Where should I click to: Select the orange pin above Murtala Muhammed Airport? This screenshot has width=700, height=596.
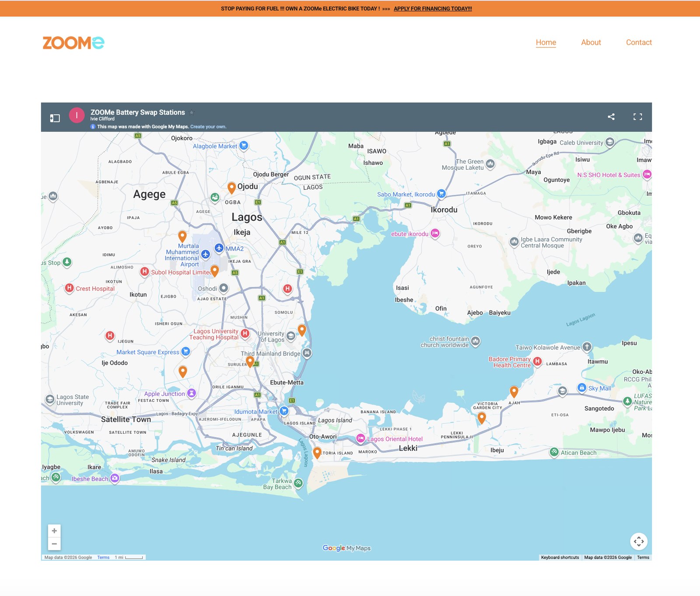click(x=182, y=236)
